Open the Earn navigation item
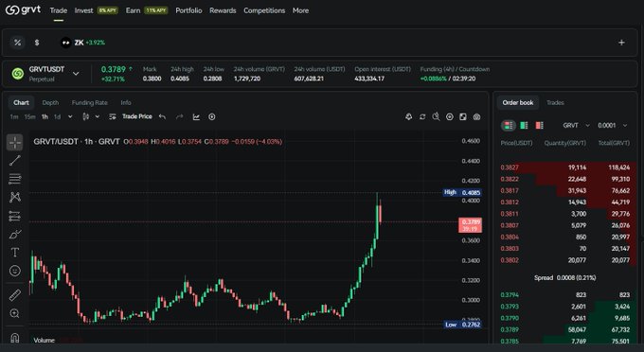This screenshot has height=352, width=644. click(134, 10)
